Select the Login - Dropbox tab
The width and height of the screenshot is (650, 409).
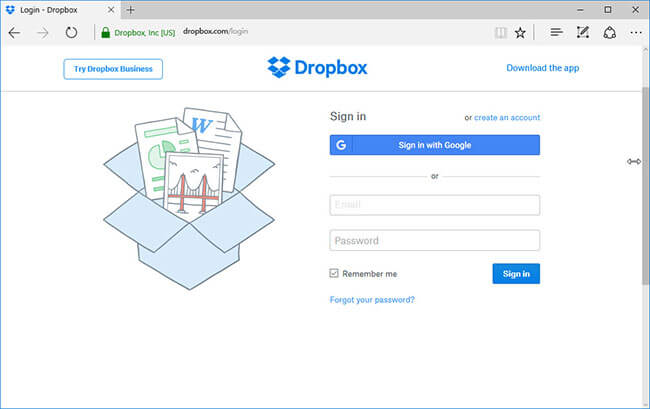click(x=61, y=10)
